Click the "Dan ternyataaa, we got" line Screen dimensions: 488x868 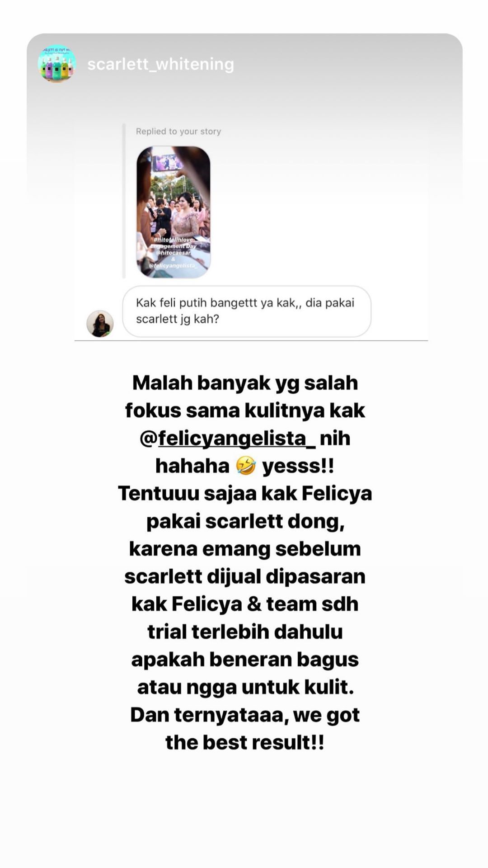(245, 715)
